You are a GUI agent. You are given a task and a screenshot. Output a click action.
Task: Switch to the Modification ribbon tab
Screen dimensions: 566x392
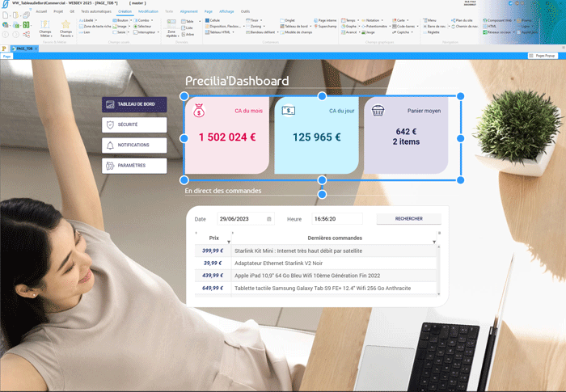148,11
